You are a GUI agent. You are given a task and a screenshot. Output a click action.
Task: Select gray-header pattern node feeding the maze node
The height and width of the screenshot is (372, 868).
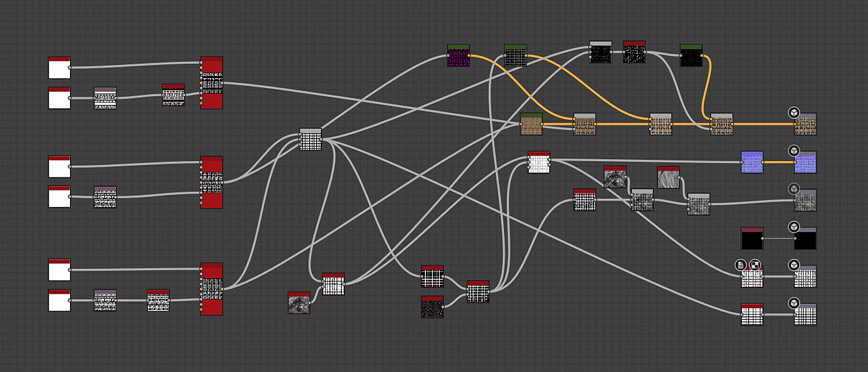point(105,99)
